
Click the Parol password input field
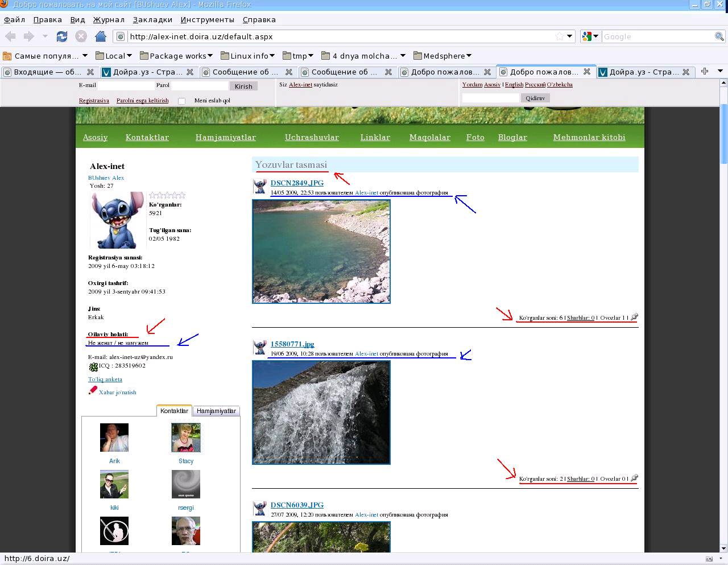point(199,86)
